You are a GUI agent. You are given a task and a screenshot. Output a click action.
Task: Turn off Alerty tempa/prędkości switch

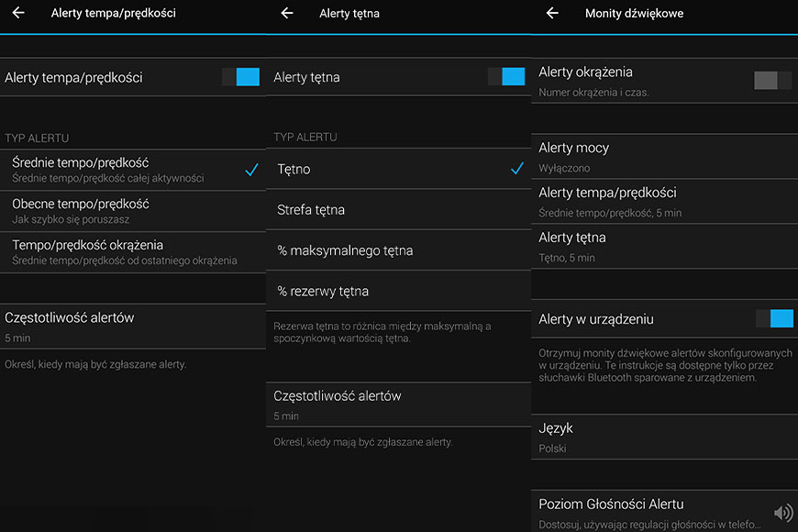click(240, 77)
